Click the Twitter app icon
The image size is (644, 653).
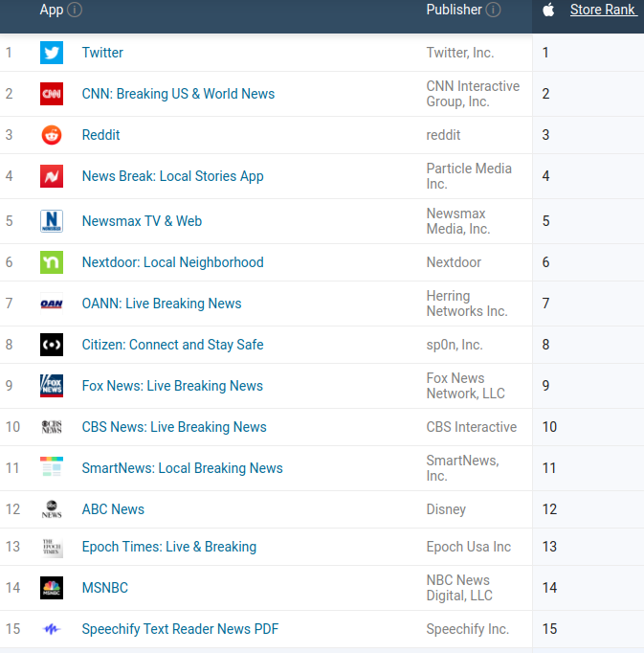(52, 53)
